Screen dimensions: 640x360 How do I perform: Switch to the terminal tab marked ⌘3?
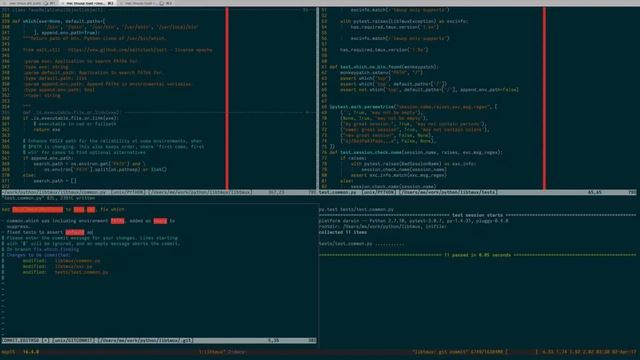[147, 3]
